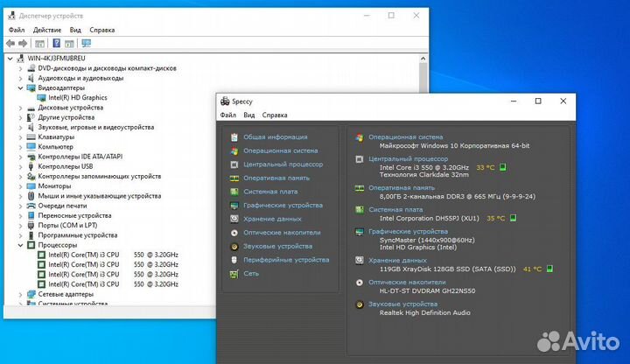Click Оптические накопители heading in Speccy summary

pos(407,282)
